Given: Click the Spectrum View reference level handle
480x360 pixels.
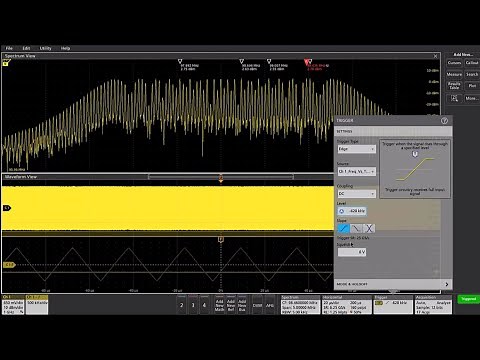Looking at the screenshot, I should 6,63.
